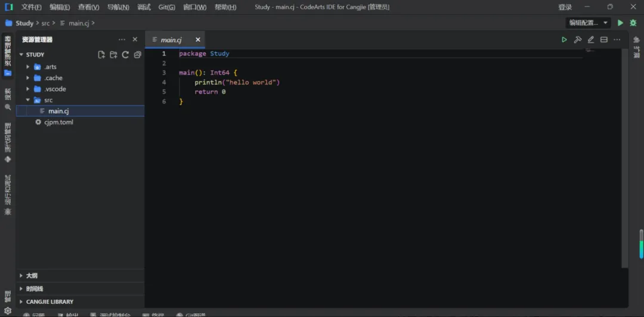Click the New File icon in the STUDY header
Viewport: 644px width, 317px height.
[101, 55]
